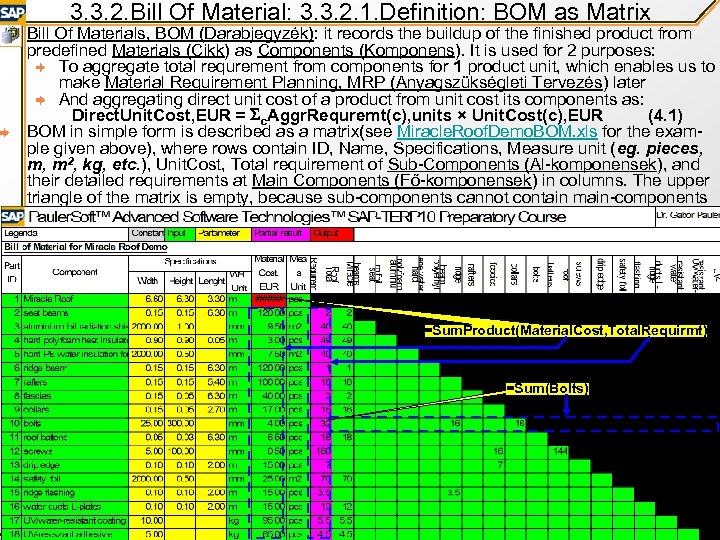Select the 'Component' column header
Image resolution: width=720 pixels, height=540 pixels.
point(75,274)
